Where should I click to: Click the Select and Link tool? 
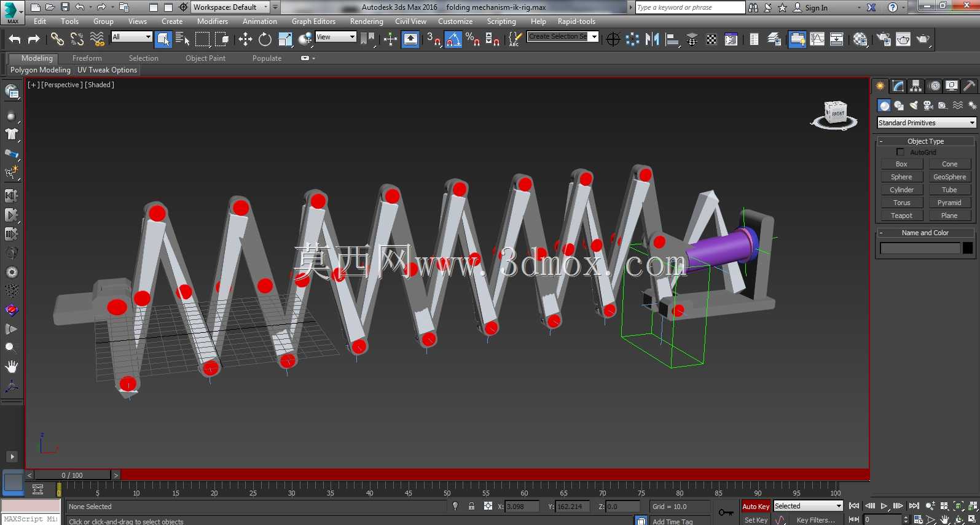coord(57,39)
